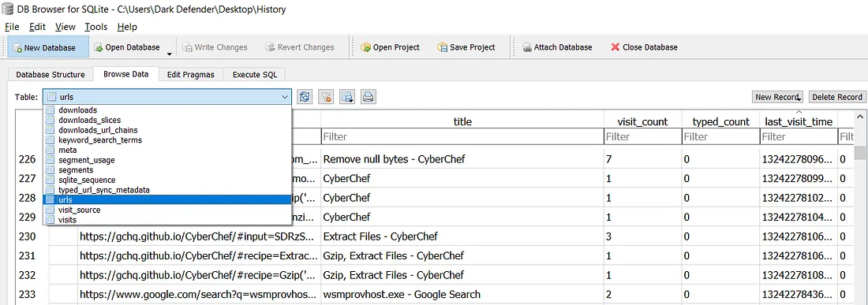Click the last_visit_time Filter field

799,136
